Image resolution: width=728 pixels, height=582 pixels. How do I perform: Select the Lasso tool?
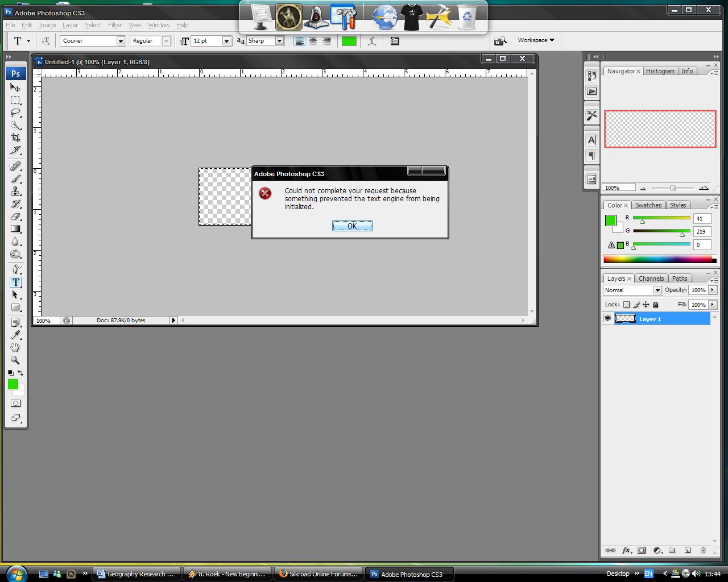pyautogui.click(x=15, y=113)
